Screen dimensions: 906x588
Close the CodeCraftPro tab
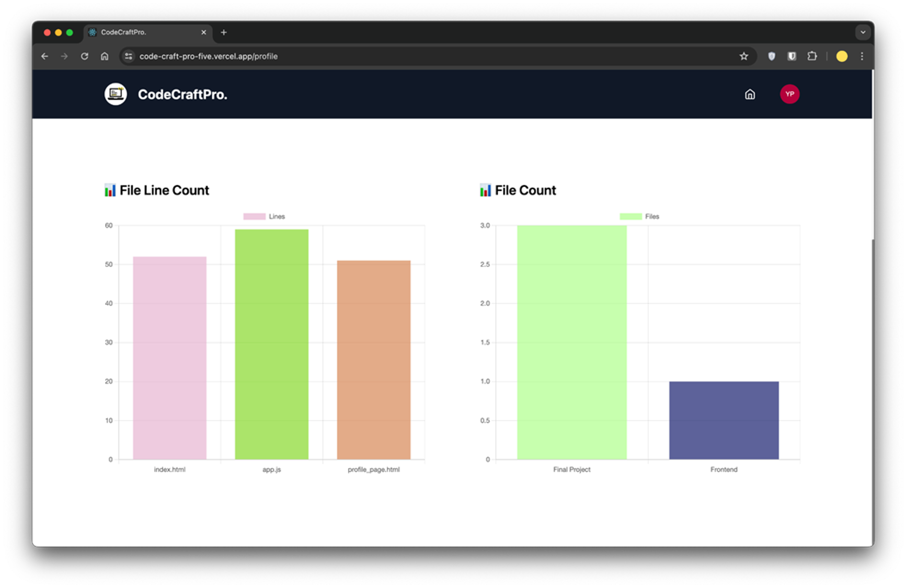coord(203,32)
